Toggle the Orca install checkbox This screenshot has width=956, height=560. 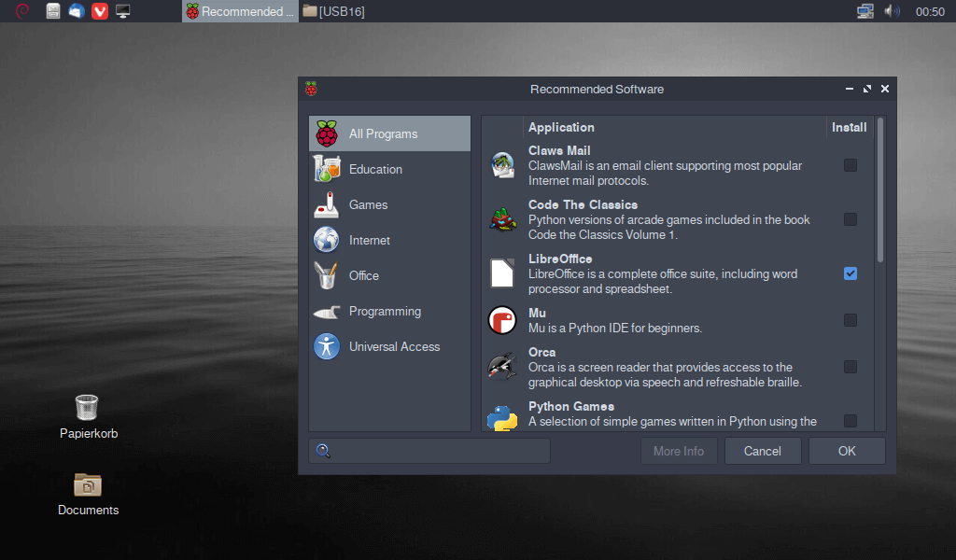[850, 367]
